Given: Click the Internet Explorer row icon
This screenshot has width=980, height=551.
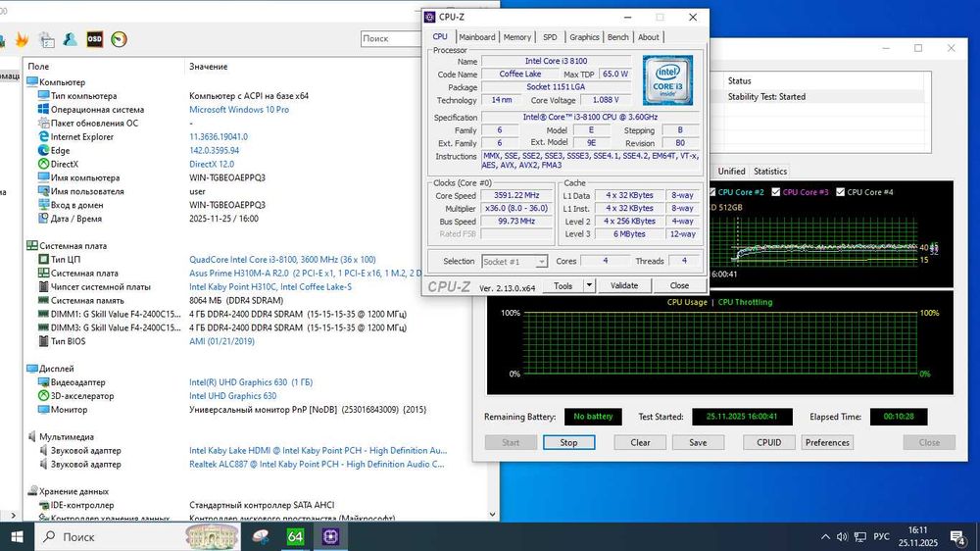Looking at the screenshot, I should [x=43, y=136].
